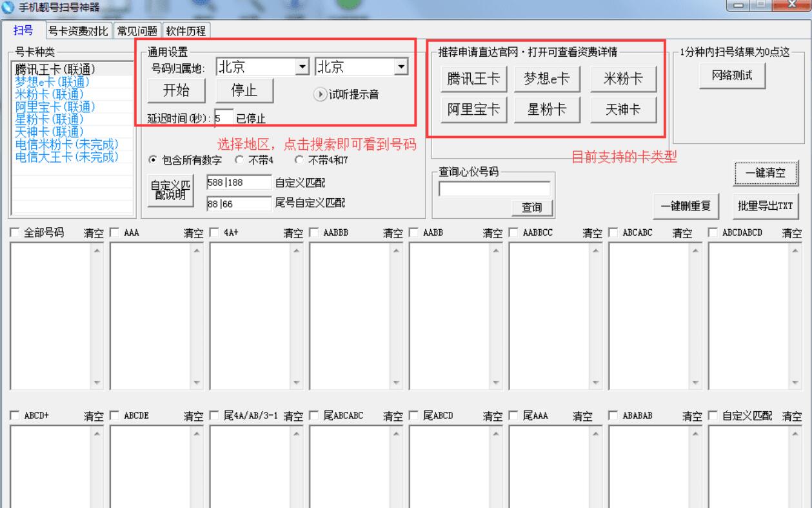The image size is (812, 508).
Task: Check the 尾ABCABC checkbox
Action: click(314, 416)
